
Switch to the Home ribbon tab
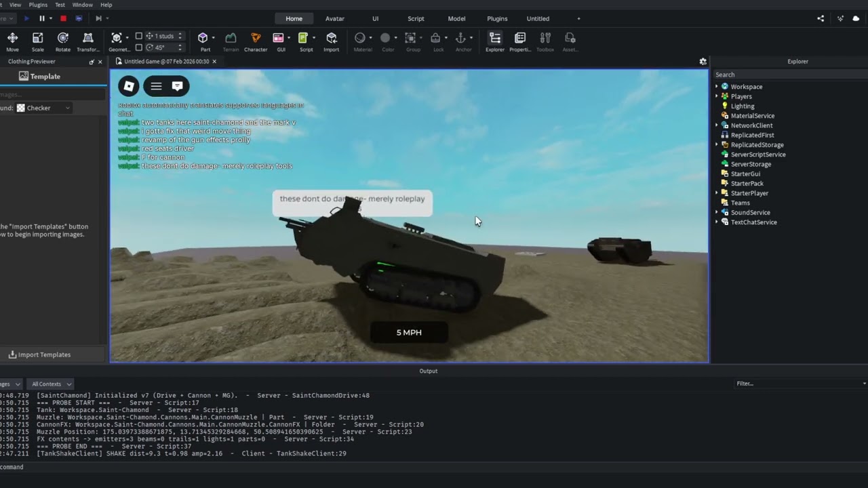click(x=294, y=18)
